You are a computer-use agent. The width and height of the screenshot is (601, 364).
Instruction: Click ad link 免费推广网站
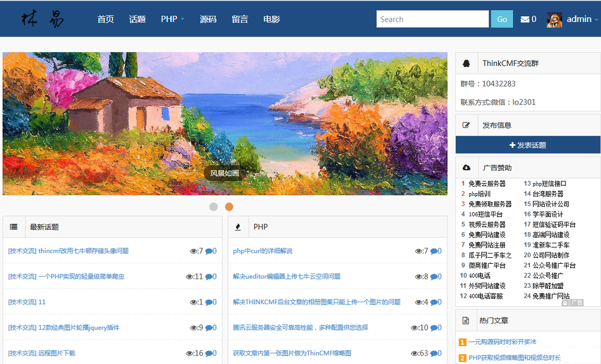[551, 296]
